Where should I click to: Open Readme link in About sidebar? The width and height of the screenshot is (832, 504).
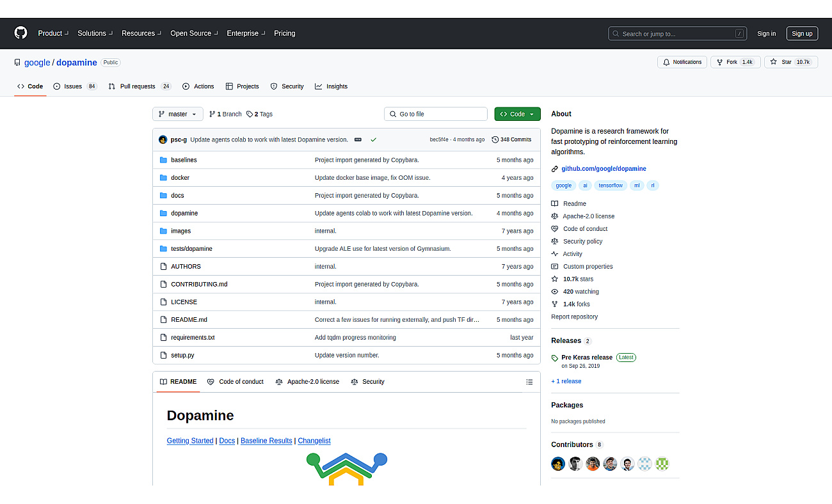tap(569, 203)
